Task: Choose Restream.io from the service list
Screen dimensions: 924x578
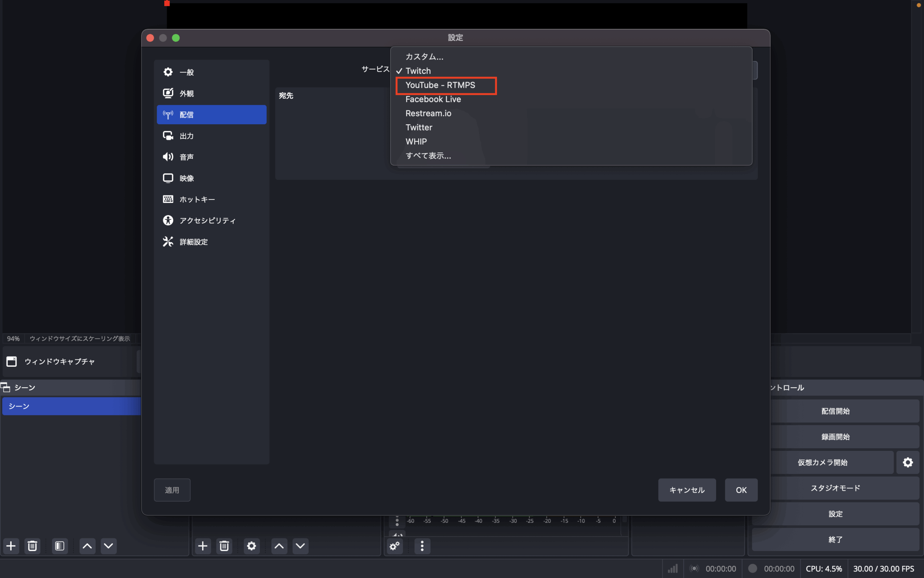Action: [571, 113]
